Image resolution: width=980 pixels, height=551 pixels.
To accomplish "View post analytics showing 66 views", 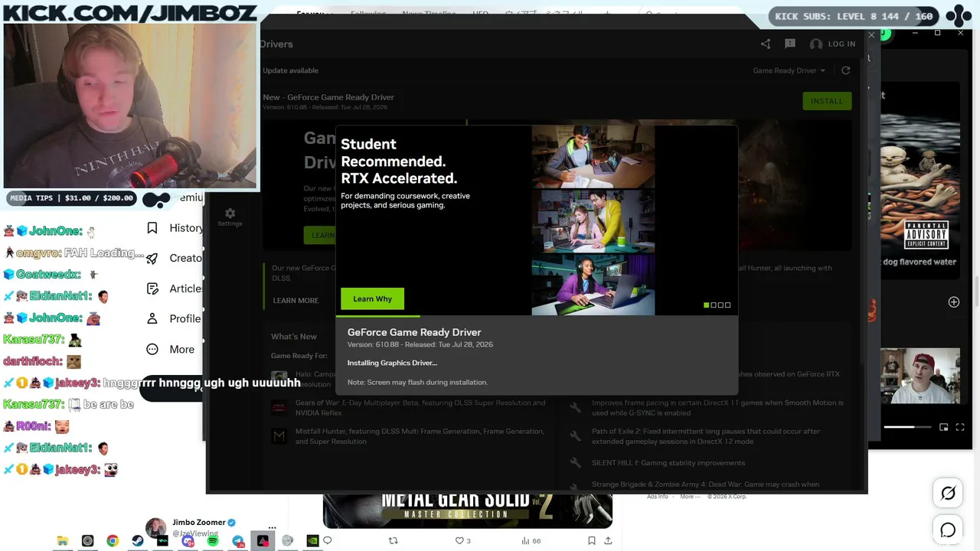I will point(531,540).
